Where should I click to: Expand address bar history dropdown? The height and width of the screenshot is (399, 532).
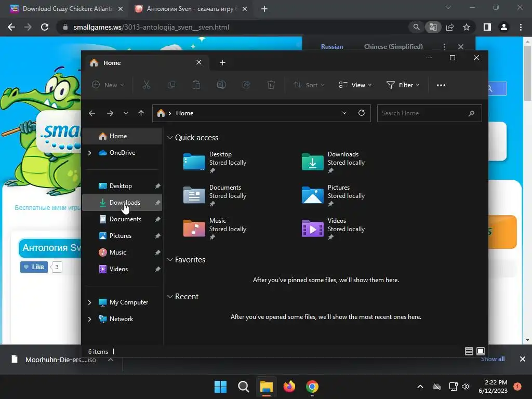[x=344, y=113]
